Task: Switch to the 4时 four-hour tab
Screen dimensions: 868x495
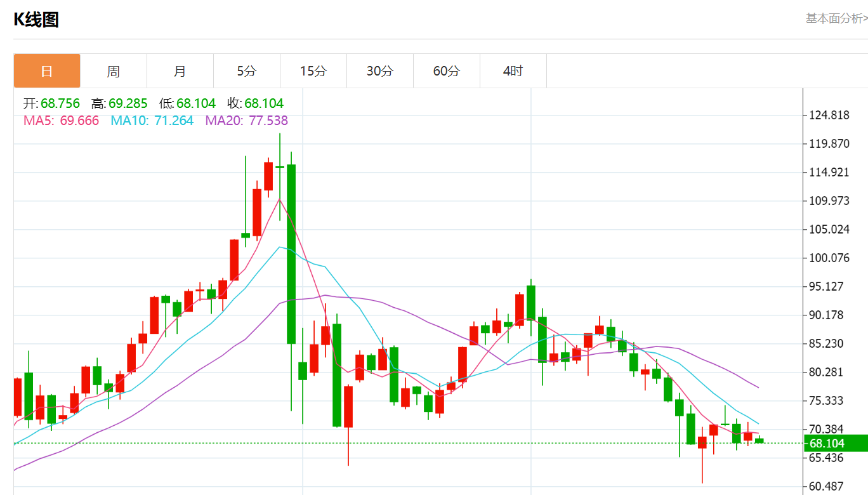Action: [513, 71]
